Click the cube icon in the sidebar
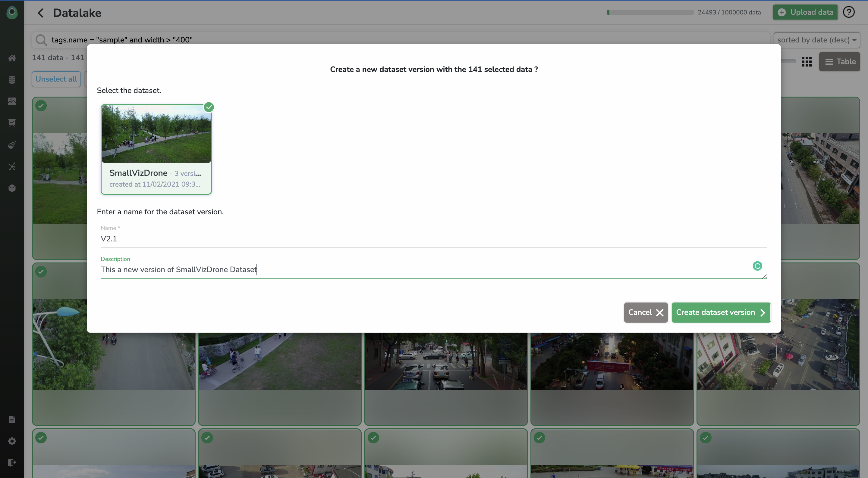868x478 pixels. pos(12,188)
